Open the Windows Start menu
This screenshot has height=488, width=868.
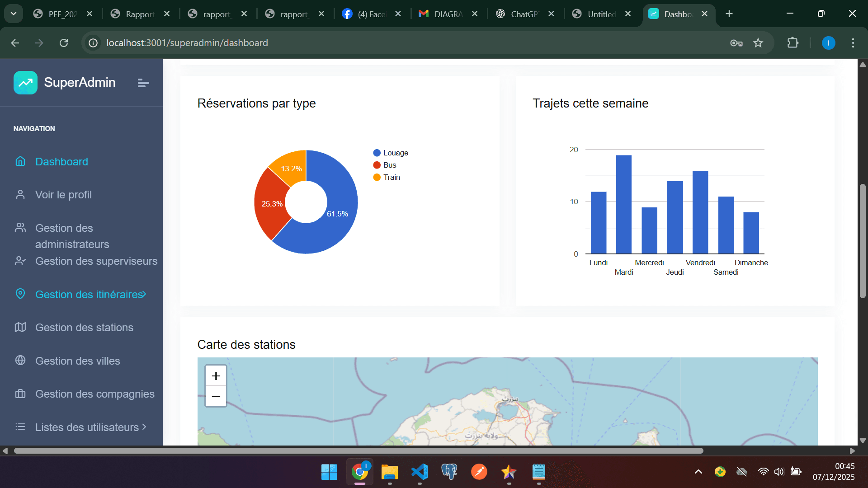(x=329, y=472)
